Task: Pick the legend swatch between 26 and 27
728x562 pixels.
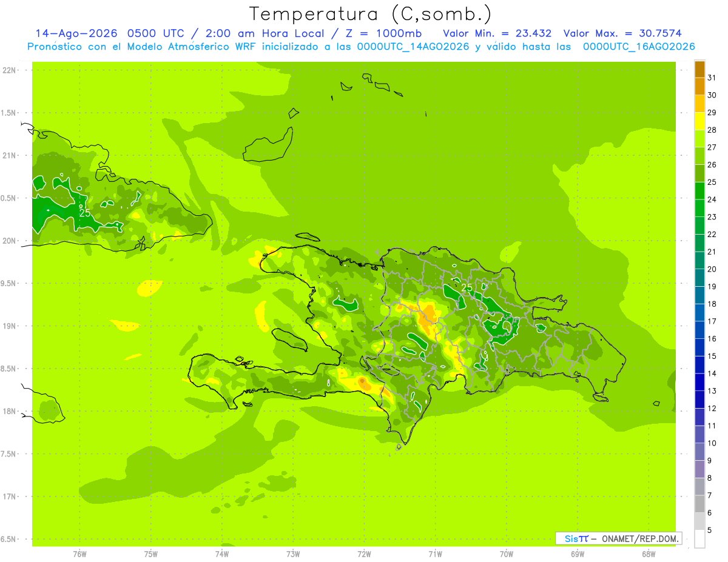Action: [x=699, y=156]
